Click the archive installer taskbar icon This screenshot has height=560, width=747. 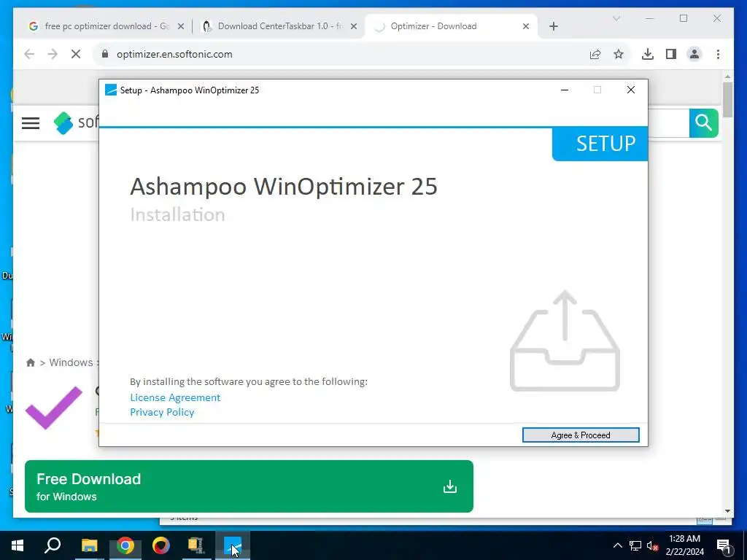(x=196, y=545)
